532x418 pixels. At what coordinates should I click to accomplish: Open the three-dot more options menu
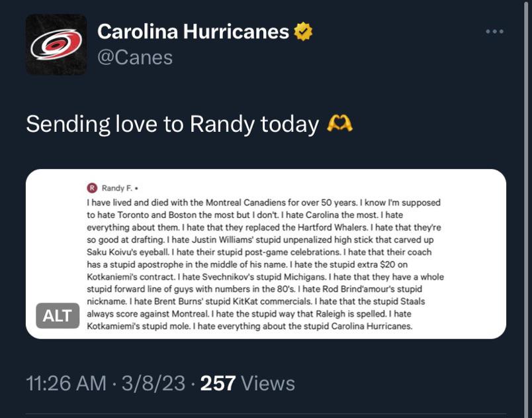(494, 31)
